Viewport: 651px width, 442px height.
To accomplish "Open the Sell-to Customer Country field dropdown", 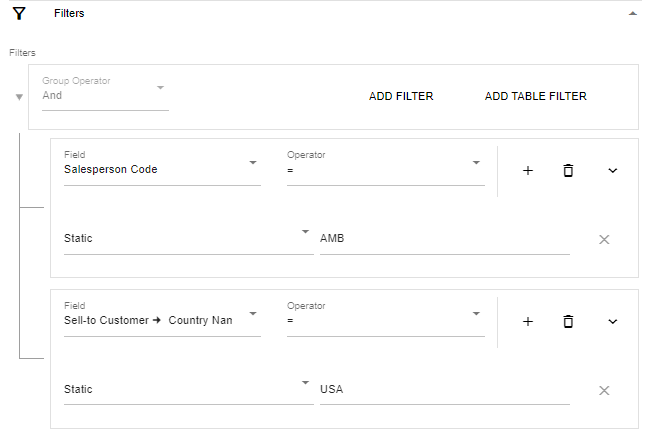I will click(x=162, y=318).
